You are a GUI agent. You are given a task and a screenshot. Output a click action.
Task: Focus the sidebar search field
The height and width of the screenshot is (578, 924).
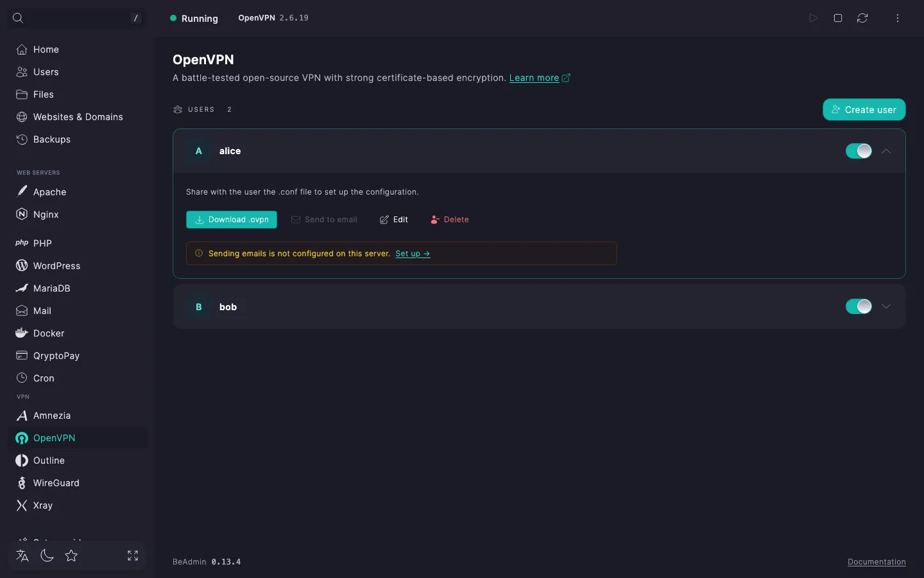[x=77, y=18]
